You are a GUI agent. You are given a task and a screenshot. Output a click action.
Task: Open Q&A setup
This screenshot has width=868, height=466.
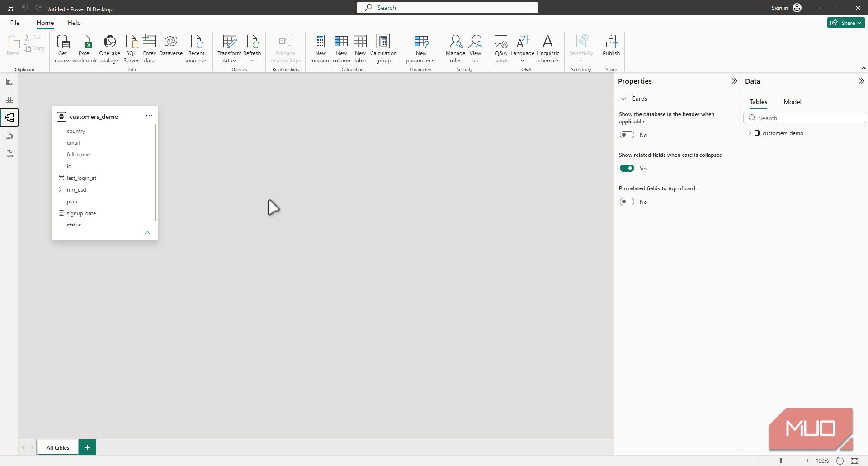pos(501,49)
